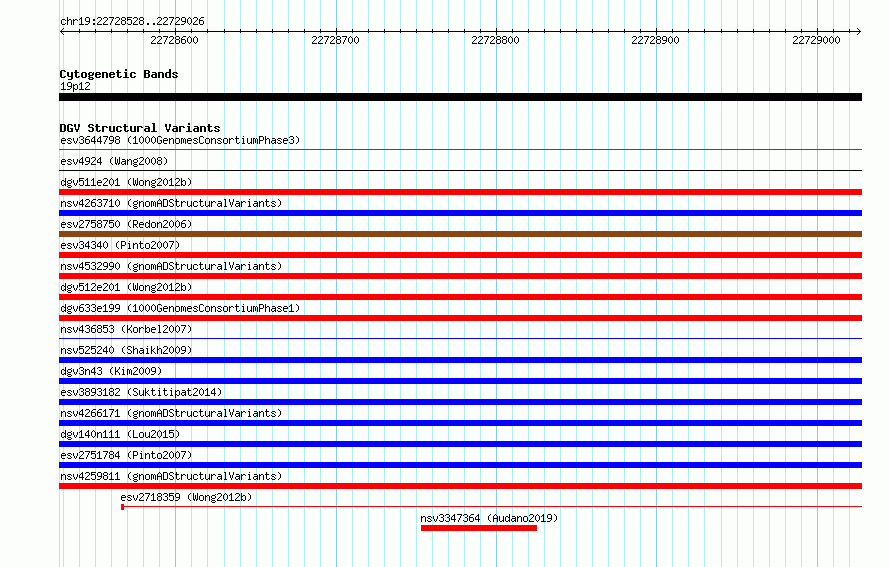Select nsv4266171 (gnomADStructuralVariants) label
This screenshot has width=890, height=567.
(x=171, y=413)
